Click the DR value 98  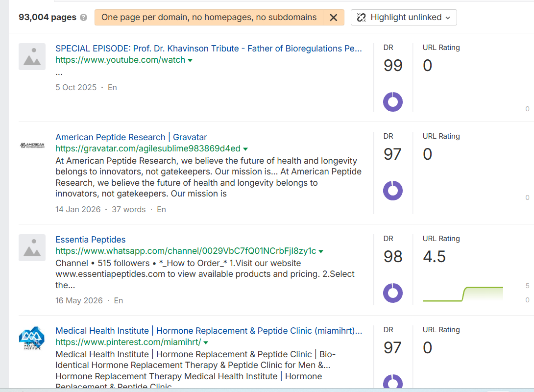click(x=393, y=256)
